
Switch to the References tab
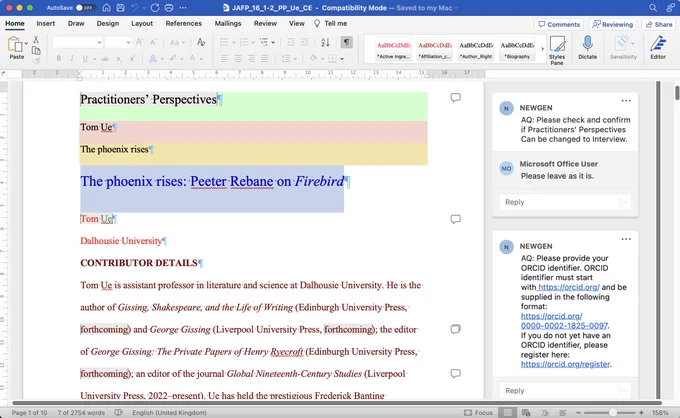tap(183, 23)
